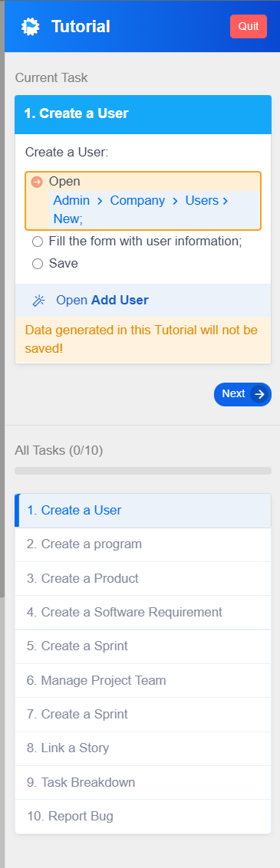Choose task 6 Manage Project Team
The height and width of the screenshot is (868, 280).
coord(143,681)
